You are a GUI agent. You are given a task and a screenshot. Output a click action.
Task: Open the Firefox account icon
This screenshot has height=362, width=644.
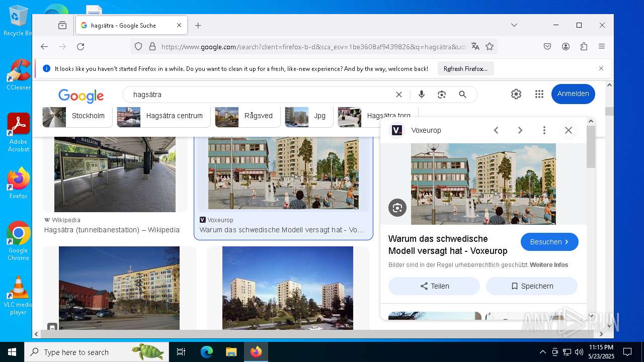[x=566, y=47]
